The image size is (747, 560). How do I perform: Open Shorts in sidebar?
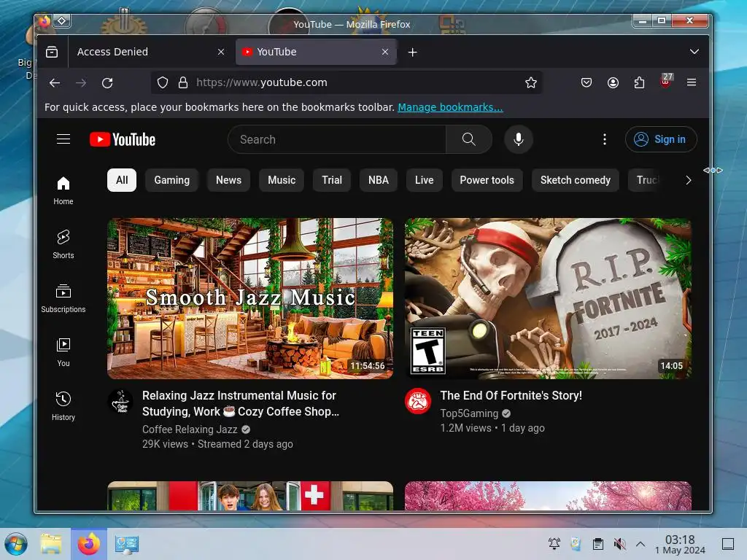pyautogui.click(x=63, y=244)
